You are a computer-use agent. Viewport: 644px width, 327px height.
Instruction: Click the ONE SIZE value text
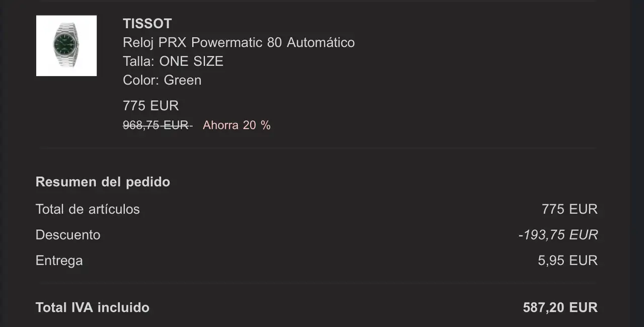(191, 61)
